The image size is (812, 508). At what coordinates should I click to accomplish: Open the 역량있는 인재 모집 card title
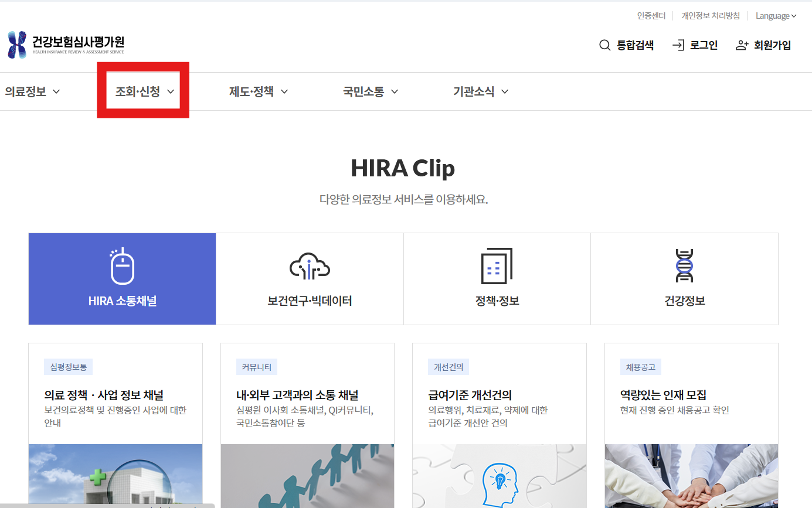[663, 395]
